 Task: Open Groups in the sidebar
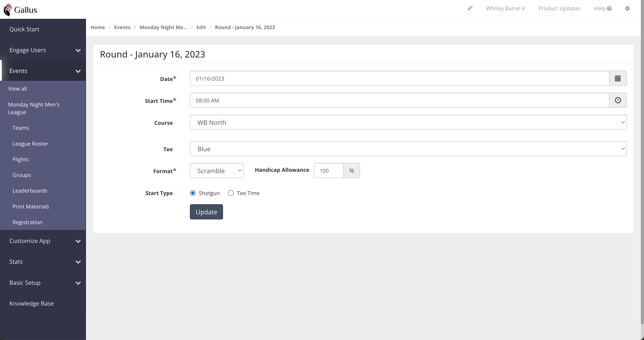point(22,175)
